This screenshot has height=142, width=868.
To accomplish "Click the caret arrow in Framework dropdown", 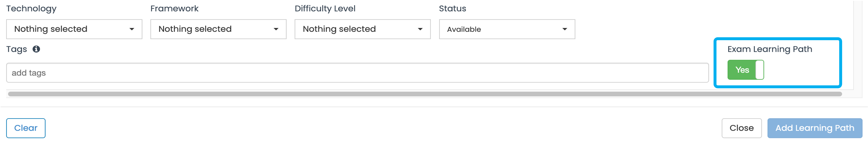I will click(x=276, y=29).
